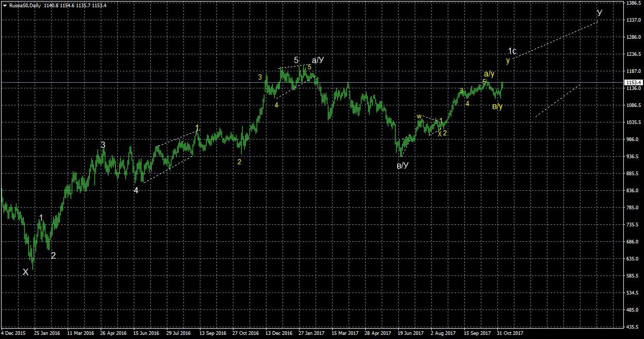The height and width of the screenshot is (339, 644).
Task: Click the small triangle icon before Russia50,Daily
Action: 5,5
